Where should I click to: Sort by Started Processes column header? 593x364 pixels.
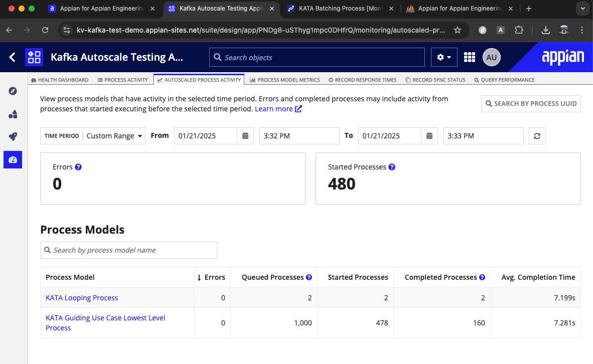(358, 277)
